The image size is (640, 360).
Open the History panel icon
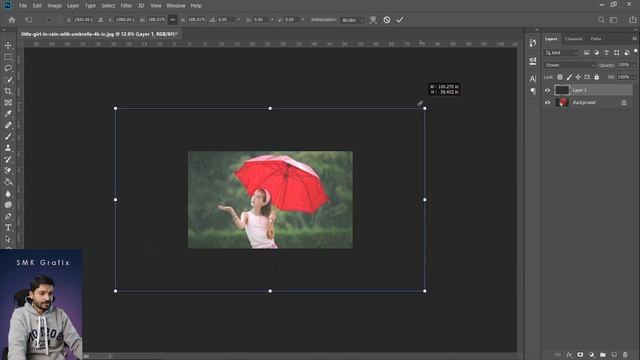point(533,43)
